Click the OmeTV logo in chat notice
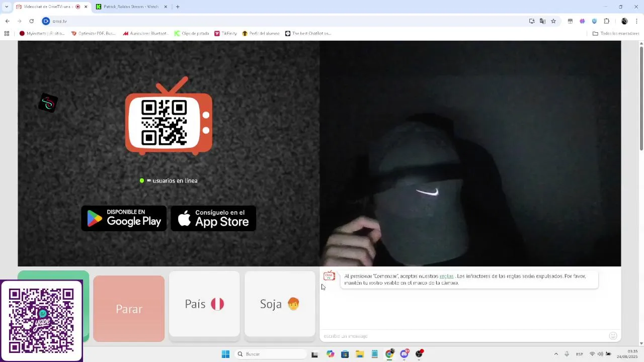Viewport: 644px width, 362px height. (329, 276)
